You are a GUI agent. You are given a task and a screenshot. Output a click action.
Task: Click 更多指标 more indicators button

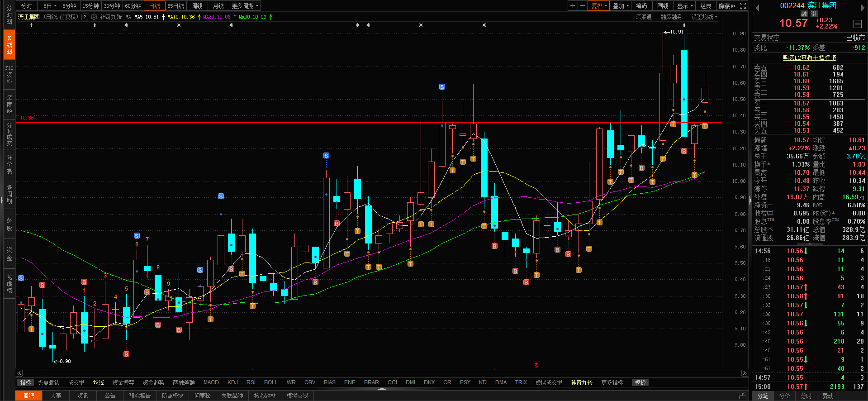[612, 382]
